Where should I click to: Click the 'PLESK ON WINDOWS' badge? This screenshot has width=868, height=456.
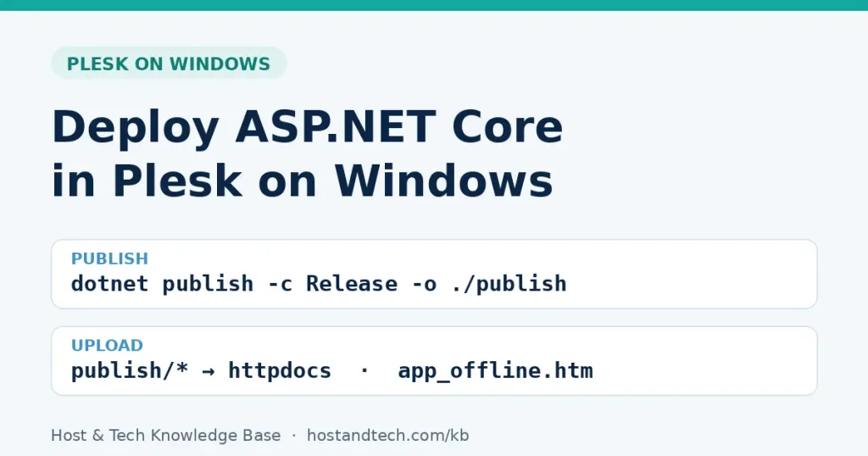(x=169, y=63)
